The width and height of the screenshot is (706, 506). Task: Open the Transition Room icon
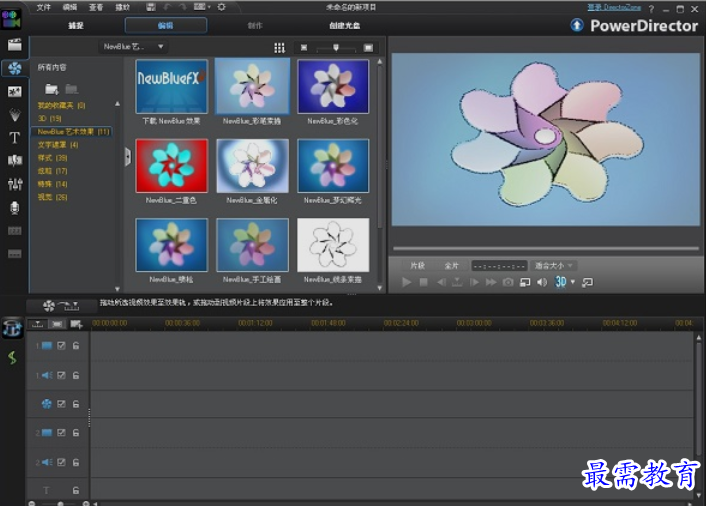point(14,161)
